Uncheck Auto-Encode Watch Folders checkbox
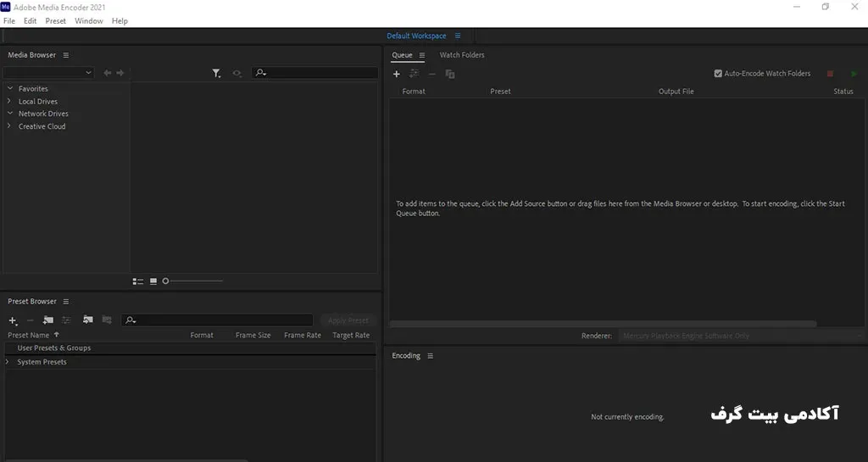 (718, 73)
